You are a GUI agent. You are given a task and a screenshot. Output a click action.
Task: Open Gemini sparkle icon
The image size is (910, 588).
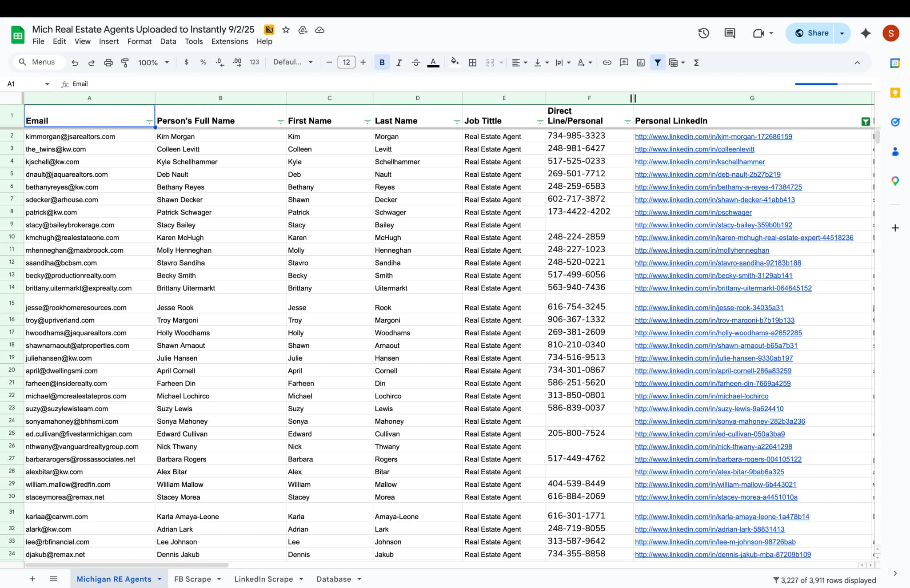pos(866,33)
